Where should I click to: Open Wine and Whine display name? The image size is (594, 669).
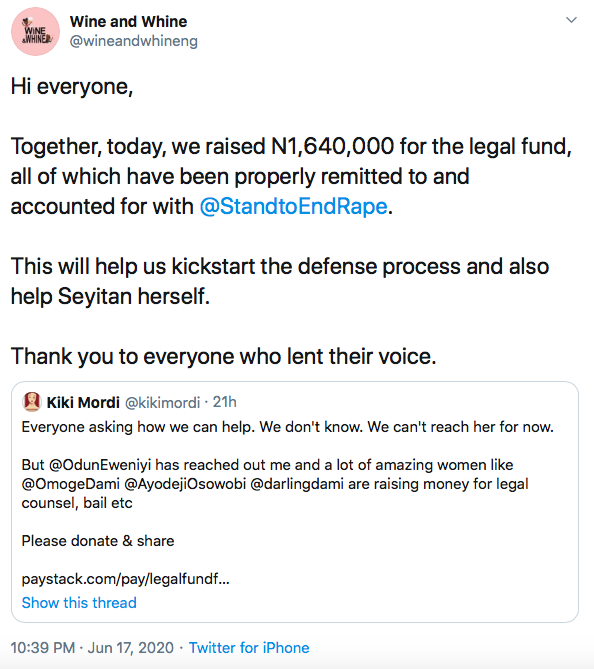pos(128,21)
